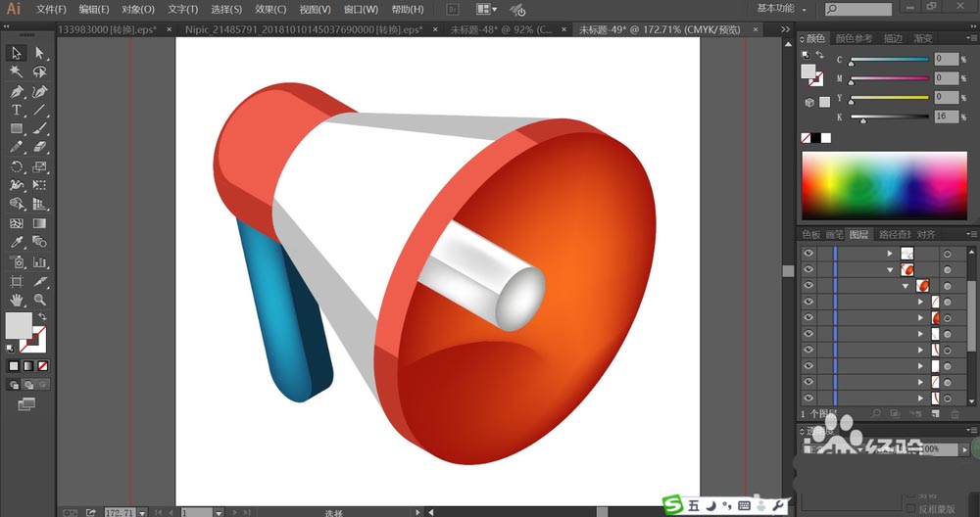Select the Blend tool
Image resolution: width=980 pixels, height=517 pixels.
[39, 242]
